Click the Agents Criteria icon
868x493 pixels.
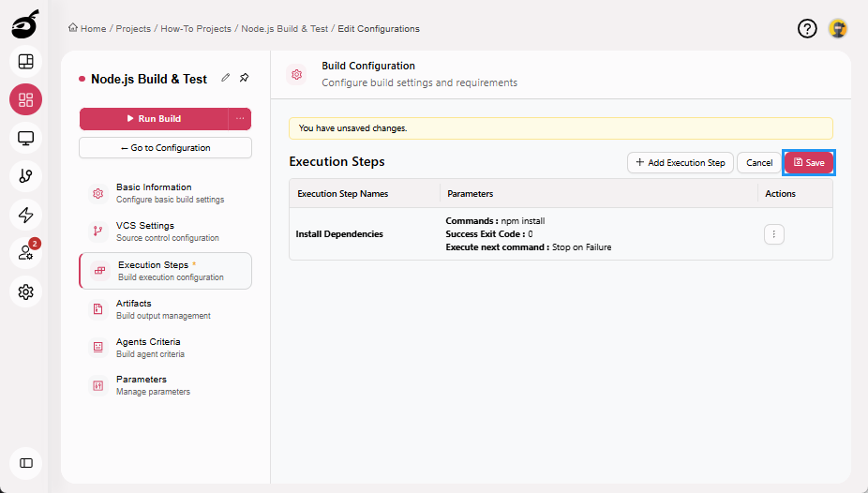click(98, 348)
